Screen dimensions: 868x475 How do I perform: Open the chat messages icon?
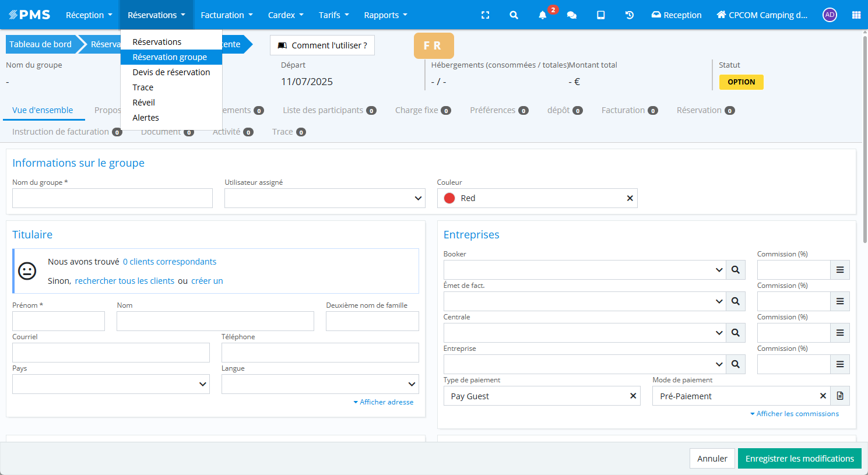tap(572, 15)
